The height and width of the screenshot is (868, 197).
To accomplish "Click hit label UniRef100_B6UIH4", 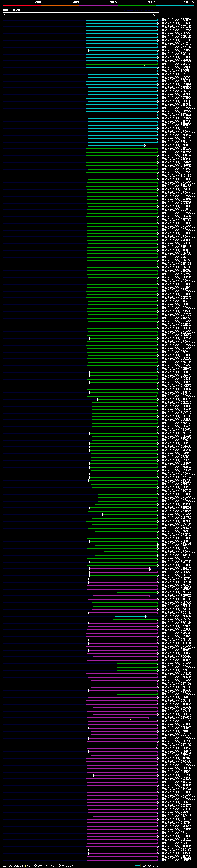I will point(177,701).
